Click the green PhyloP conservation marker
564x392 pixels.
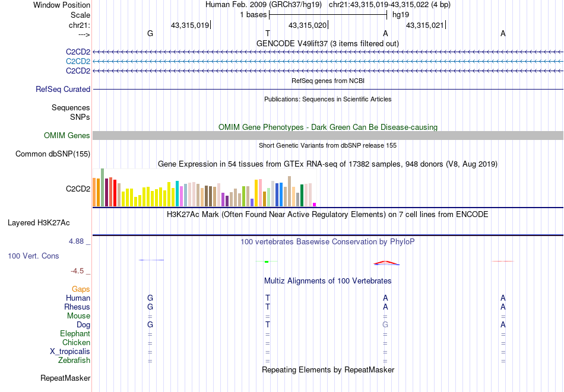(x=267, y=262)
